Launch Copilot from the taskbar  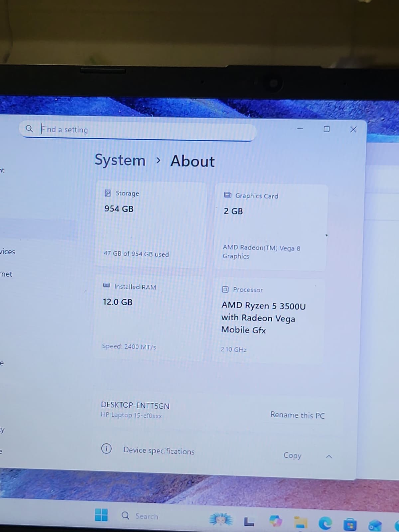[276, 521]
